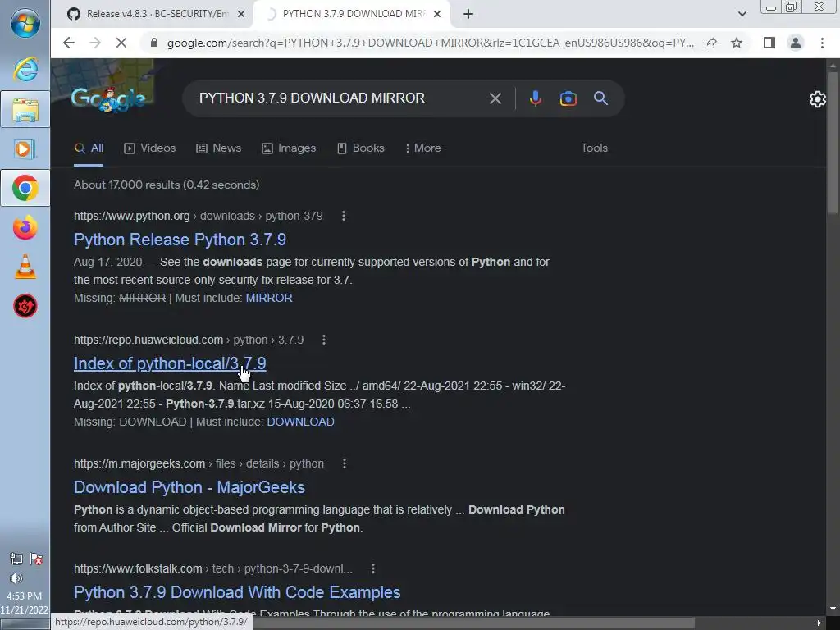
Task: Open the python.org result's three-dot options
Action: pyautogui.click(x=344, y=216)
